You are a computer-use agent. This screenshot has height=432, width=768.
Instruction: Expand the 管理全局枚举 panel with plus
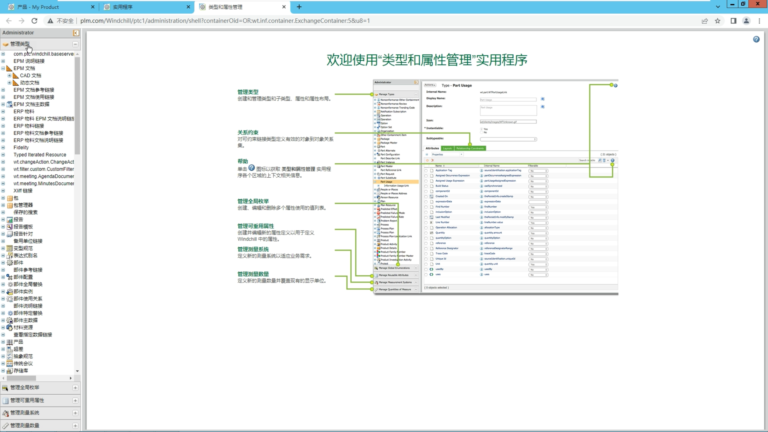point(75,387)
